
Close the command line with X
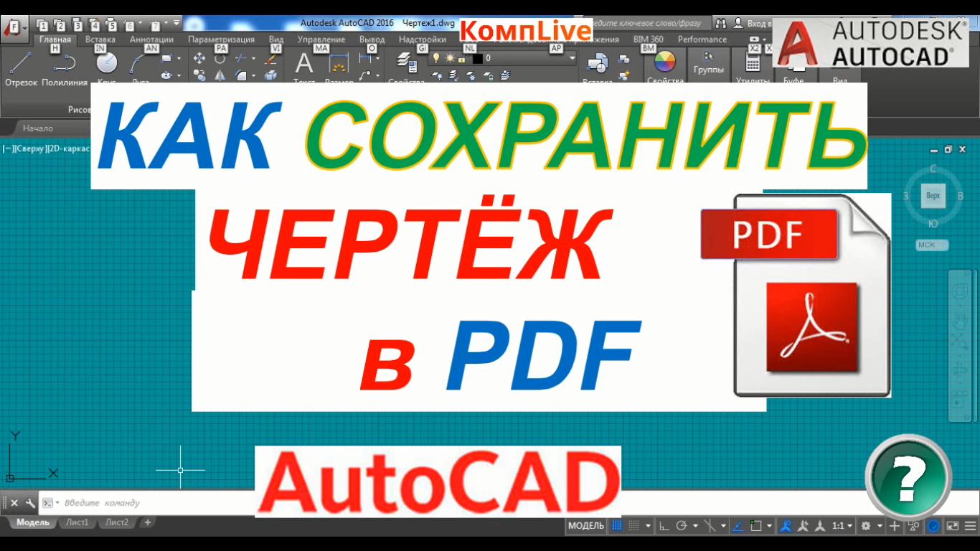pos(14,503)
